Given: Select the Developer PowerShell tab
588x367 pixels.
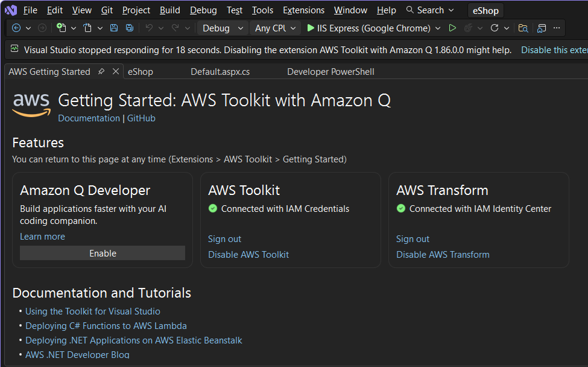Looking at the screenshot, I should click(x=330, y=71).
